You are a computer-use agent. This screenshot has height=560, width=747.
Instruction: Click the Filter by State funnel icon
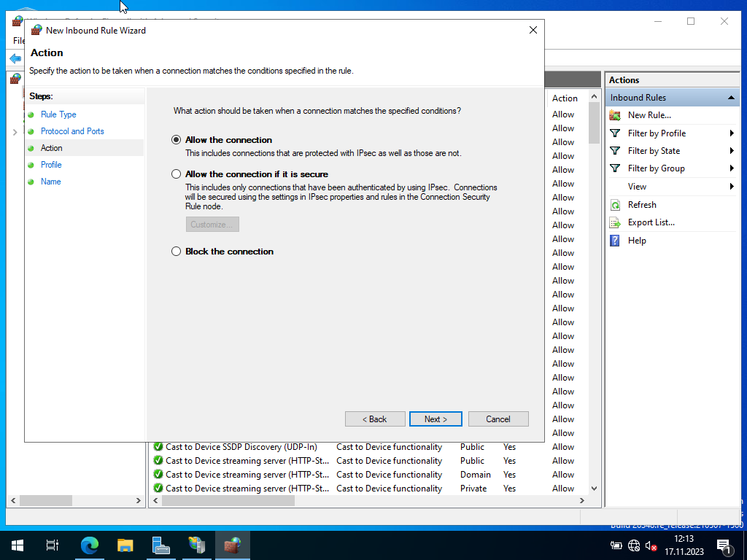(615, 151)
